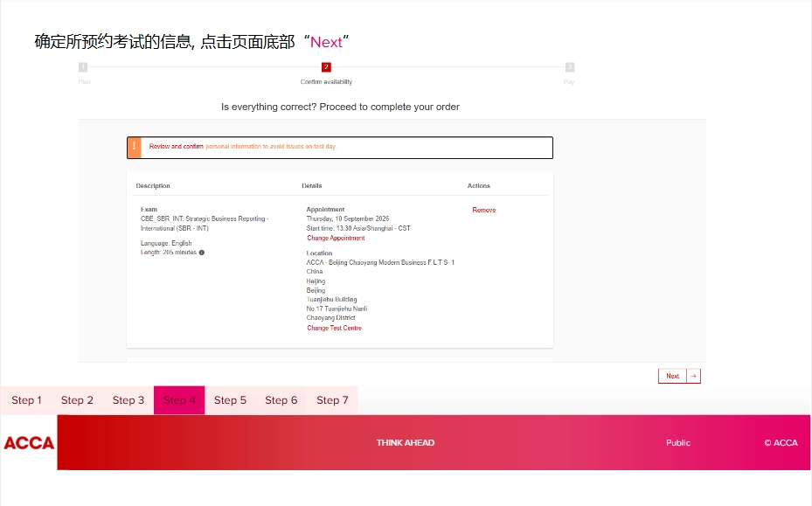Click the ACCA logo in footer
Screen dimensions: 812x506
pyautogui.click(x=29, y=443)
